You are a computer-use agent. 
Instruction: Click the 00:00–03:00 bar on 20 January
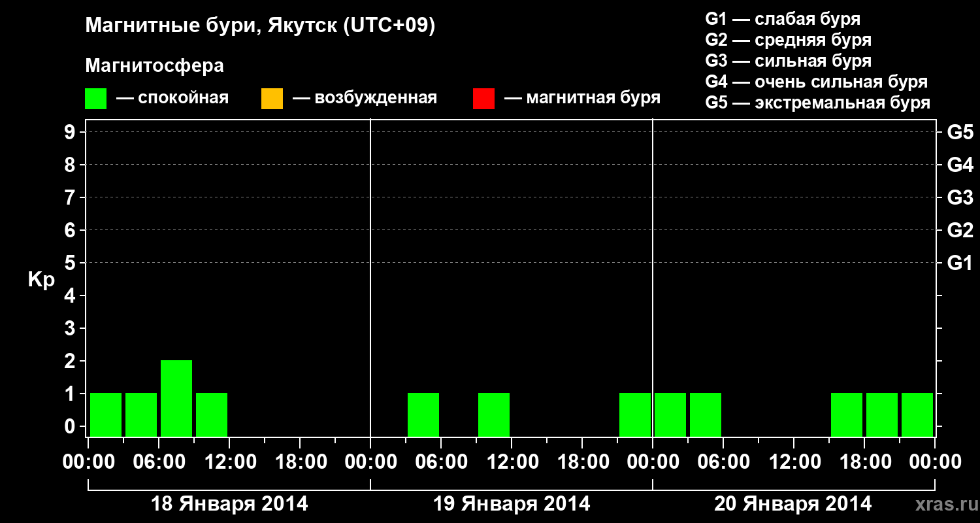(x=670, y=414)
